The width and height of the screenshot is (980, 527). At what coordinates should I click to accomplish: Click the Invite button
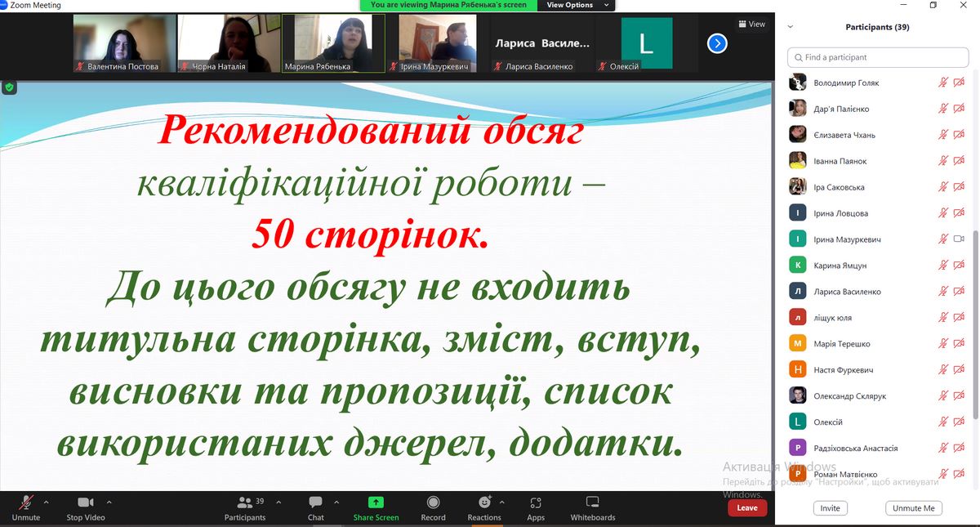pyautogui.click(x=830, y=508)
